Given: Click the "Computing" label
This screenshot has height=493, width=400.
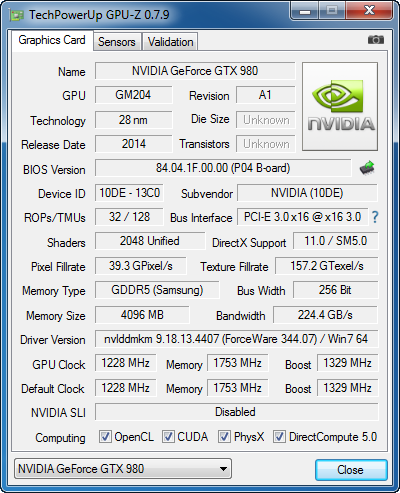Looking at the screenshot, I should (60, 438).
